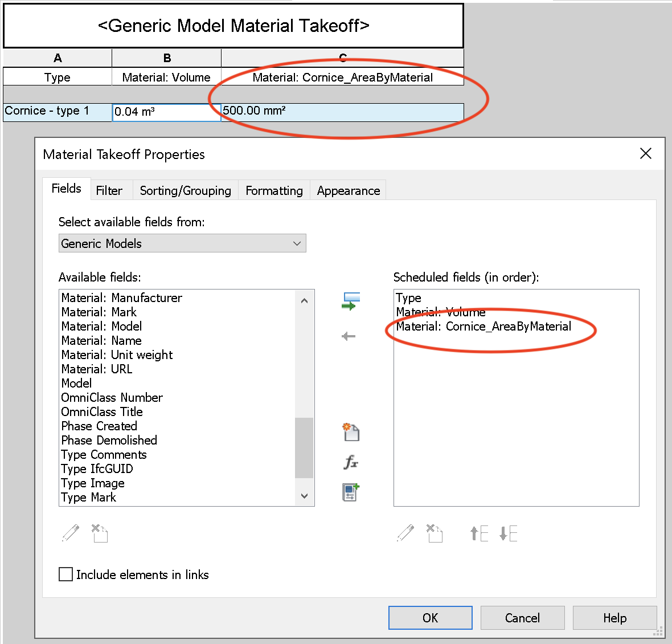Click delete parameter icon under available fields

click(x=99, y=533)
